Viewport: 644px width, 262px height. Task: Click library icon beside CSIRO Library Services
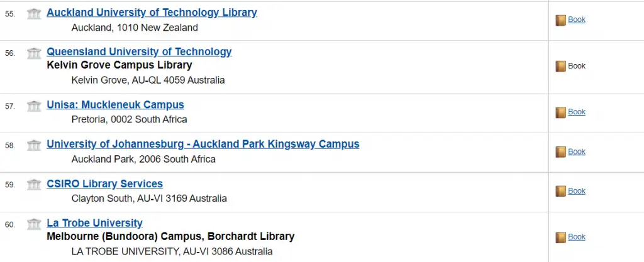(34, 185)
